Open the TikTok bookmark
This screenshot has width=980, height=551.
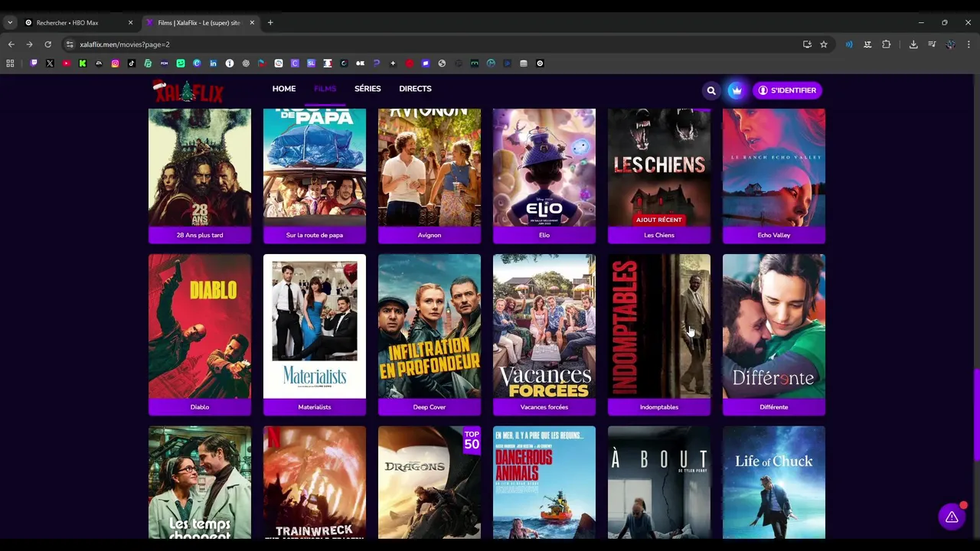tap(132, 64)
